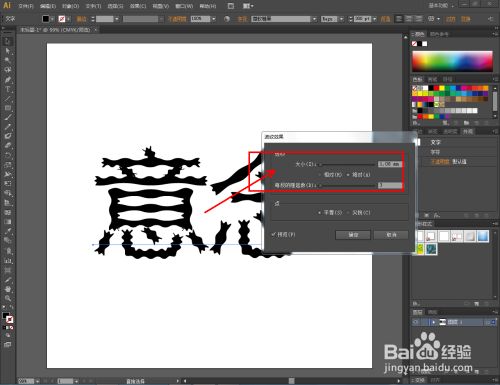Select the Zoom magnifier tool

[x=8, y=298]
